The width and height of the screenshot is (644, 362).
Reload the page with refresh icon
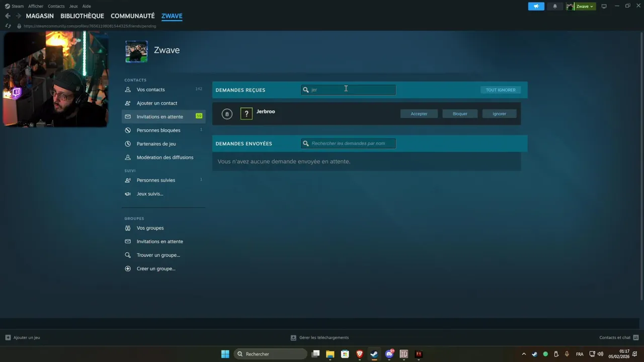point(8,26)
